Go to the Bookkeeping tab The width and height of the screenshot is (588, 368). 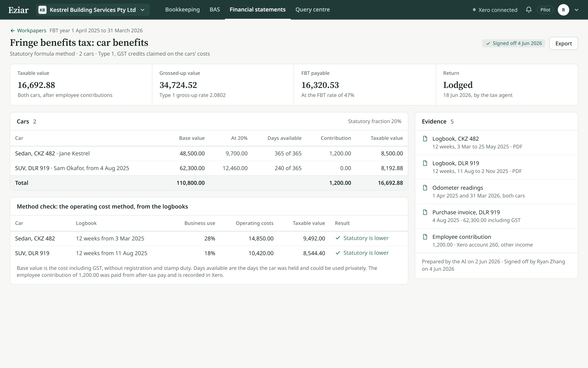[183, 9]
